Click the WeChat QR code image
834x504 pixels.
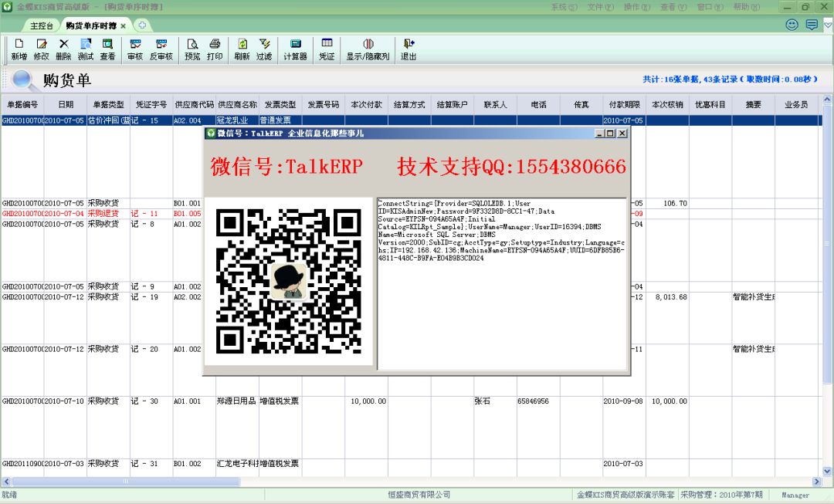pos(288,281)
